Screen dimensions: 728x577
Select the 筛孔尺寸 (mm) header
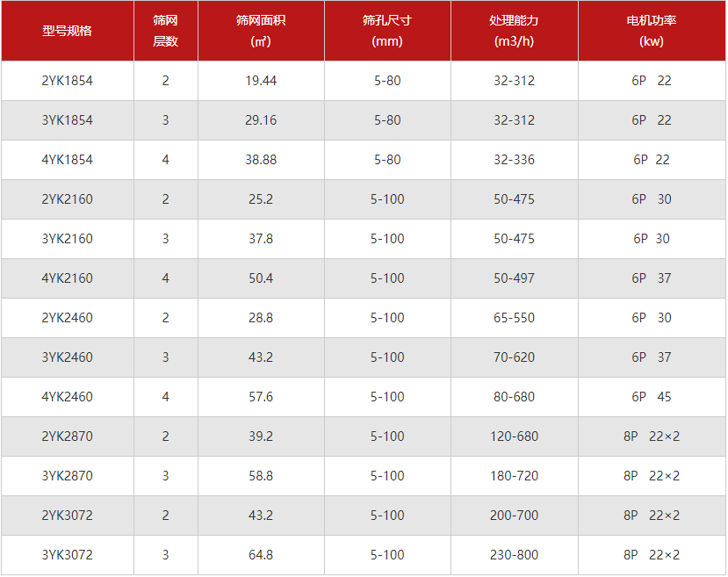click(387, 31)
